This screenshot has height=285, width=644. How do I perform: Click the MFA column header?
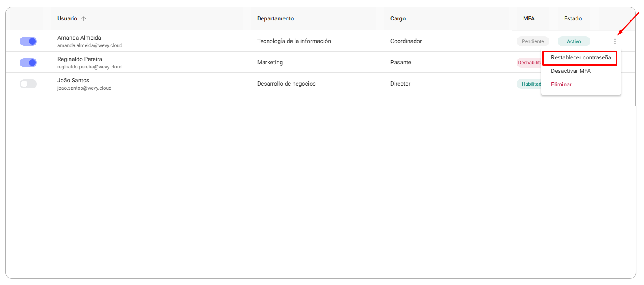(x=529, y=19)
